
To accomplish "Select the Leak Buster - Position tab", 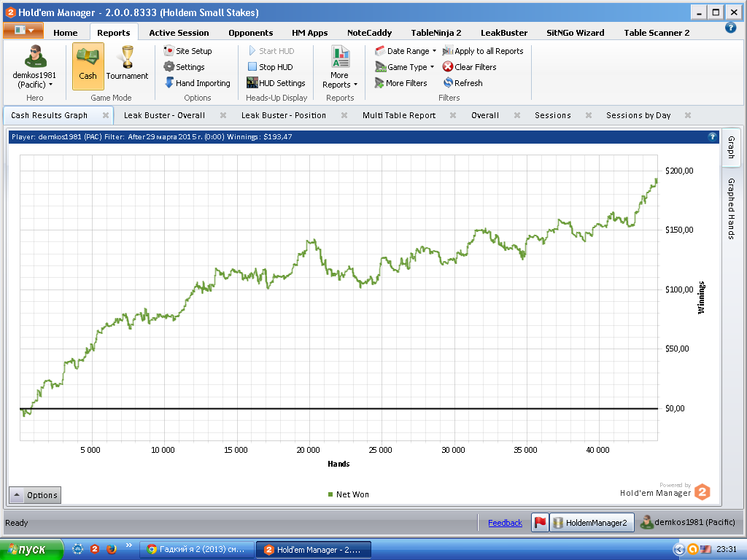I will click(x=284, y=115).
